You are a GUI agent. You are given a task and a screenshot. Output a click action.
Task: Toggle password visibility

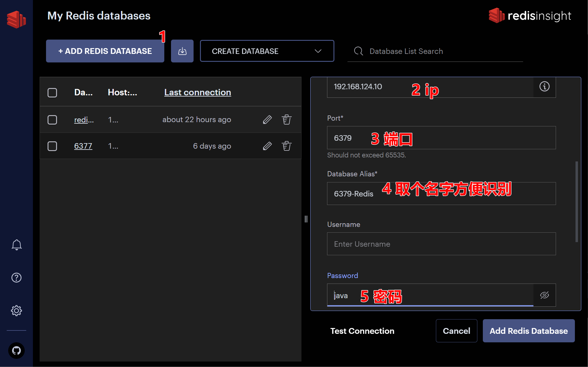tap(544, 295)
